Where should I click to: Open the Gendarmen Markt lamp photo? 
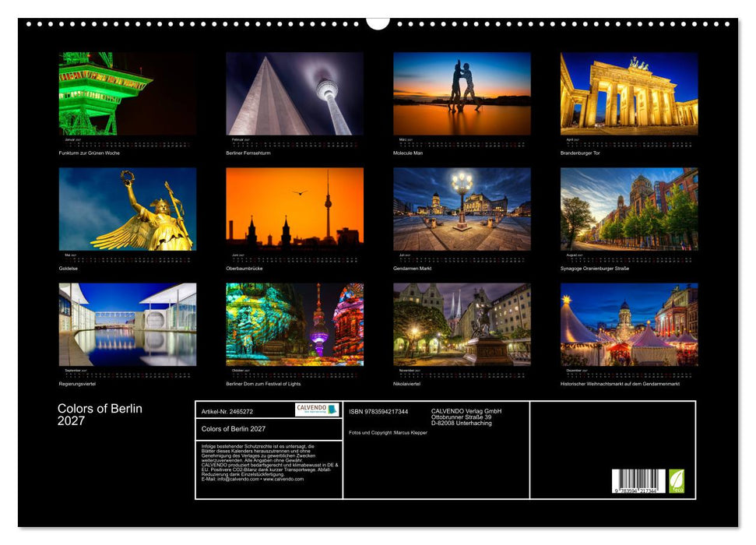(462, 209)
